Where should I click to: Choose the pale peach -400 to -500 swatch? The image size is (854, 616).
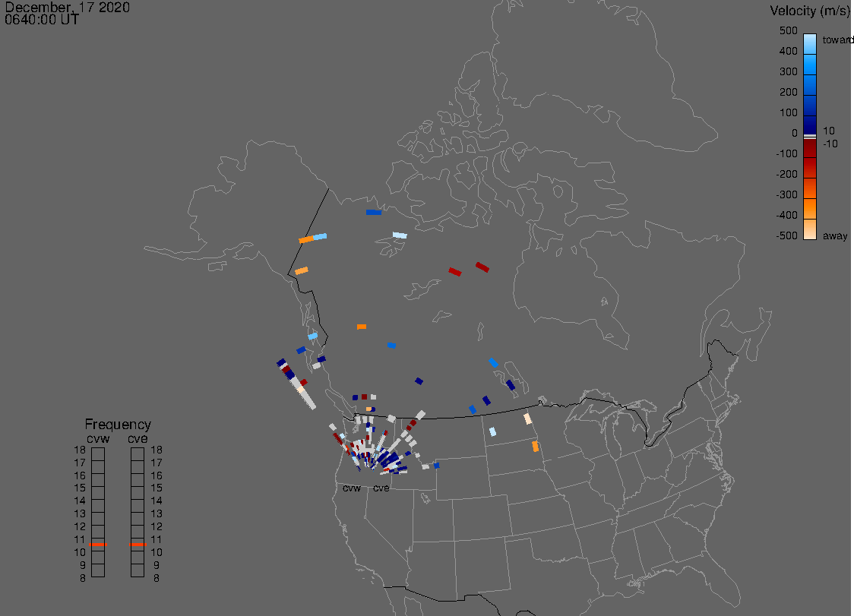810,229
